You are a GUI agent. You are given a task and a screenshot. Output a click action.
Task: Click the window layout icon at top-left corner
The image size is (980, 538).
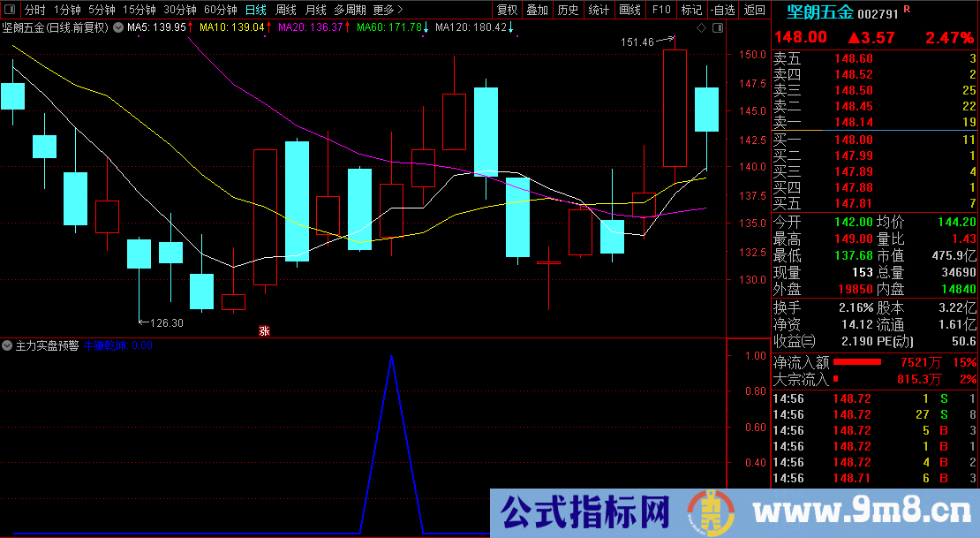(x=10, y=10)
